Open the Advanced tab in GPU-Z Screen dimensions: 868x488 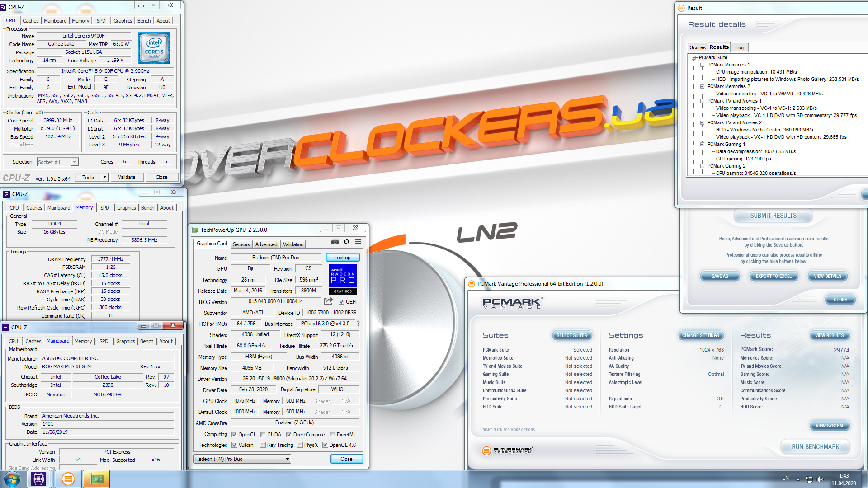(266, 244)
